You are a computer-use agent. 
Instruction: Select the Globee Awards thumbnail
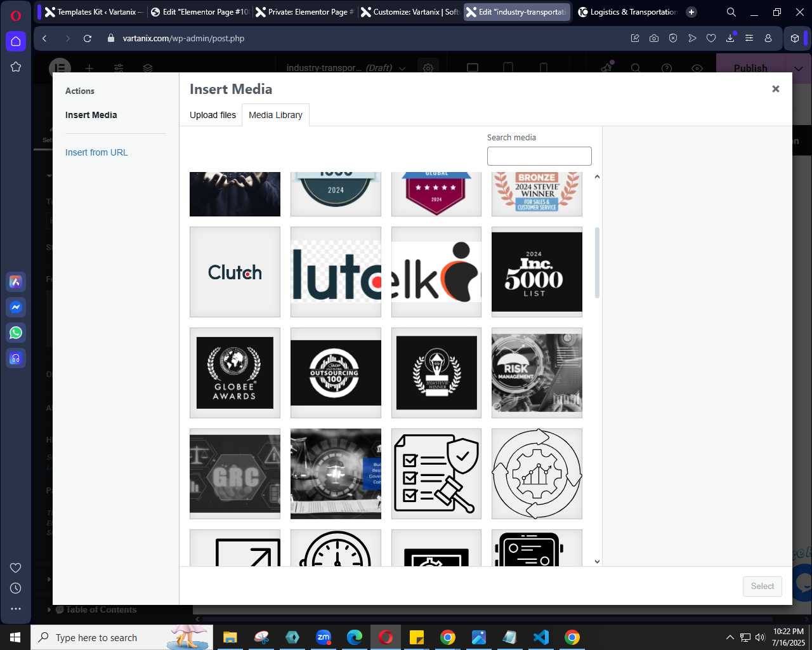click(x=235, y=373)
